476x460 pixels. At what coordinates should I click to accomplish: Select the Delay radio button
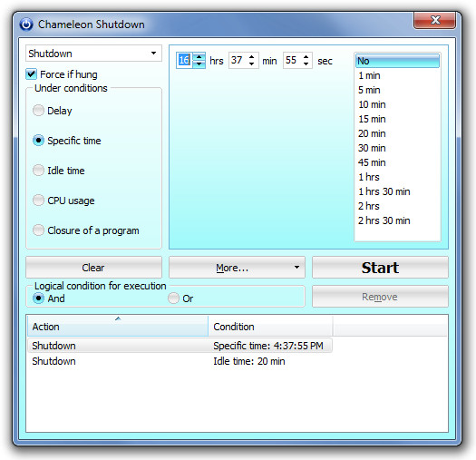pos(38,111)
